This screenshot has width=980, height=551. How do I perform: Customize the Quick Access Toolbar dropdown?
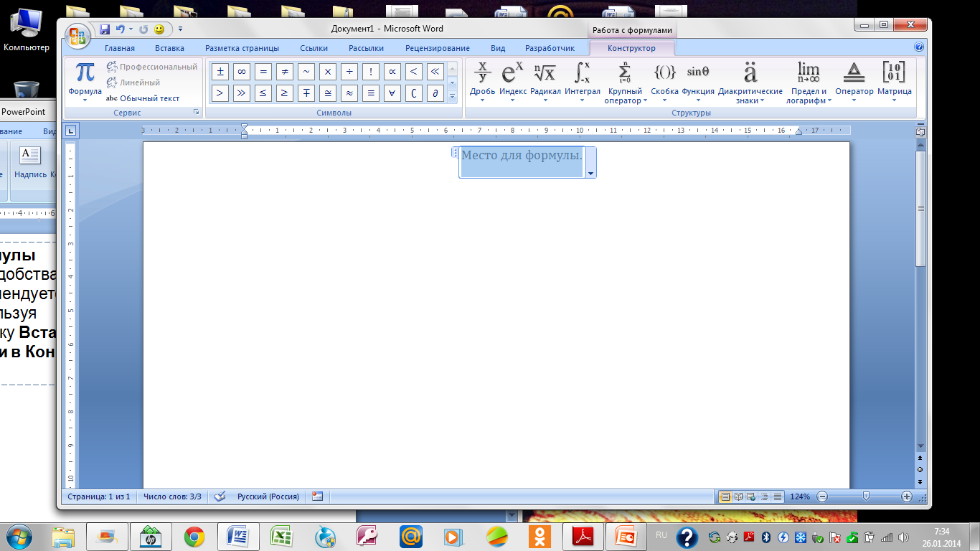[180, 29]
